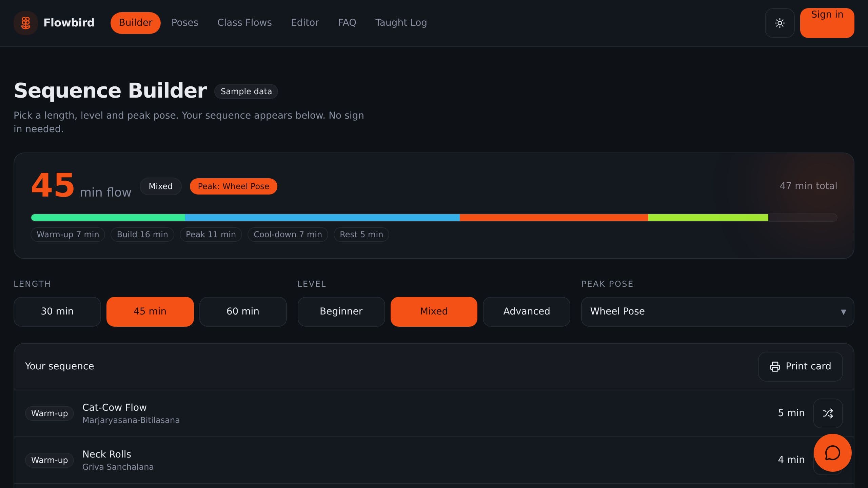Select the Neck Rolls pose name

click(x=107, y=454)
